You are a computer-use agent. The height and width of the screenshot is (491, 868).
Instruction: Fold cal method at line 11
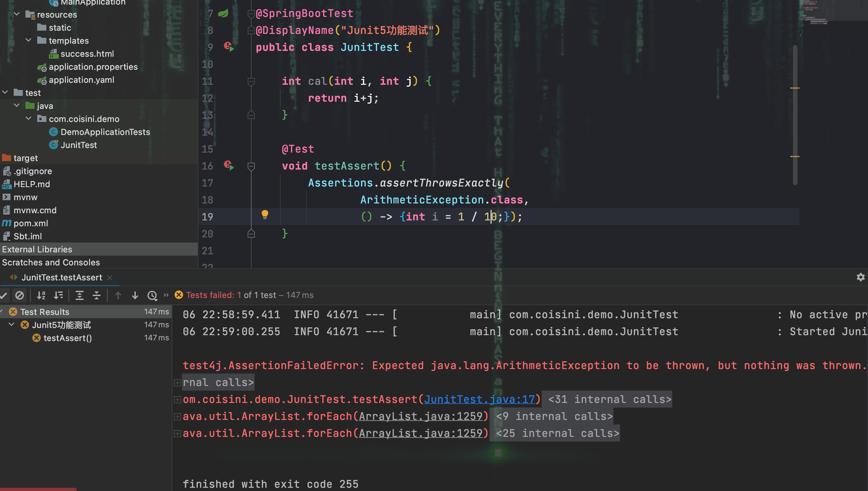(x=251, y=81)
